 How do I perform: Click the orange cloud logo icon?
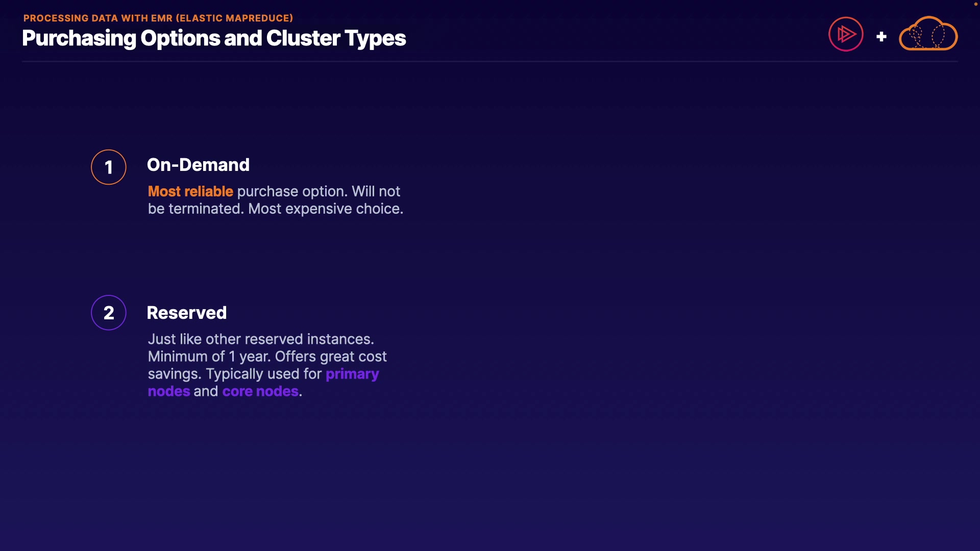click(928, 34)
